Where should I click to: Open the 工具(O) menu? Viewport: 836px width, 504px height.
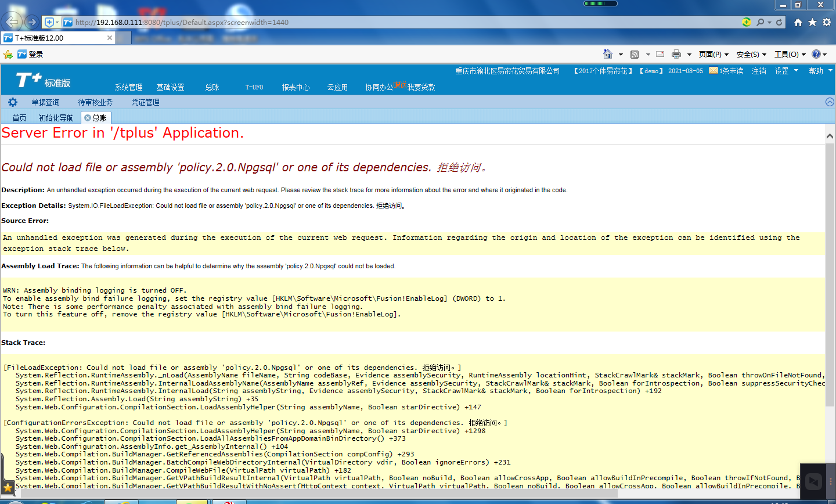tap(790, 54)
